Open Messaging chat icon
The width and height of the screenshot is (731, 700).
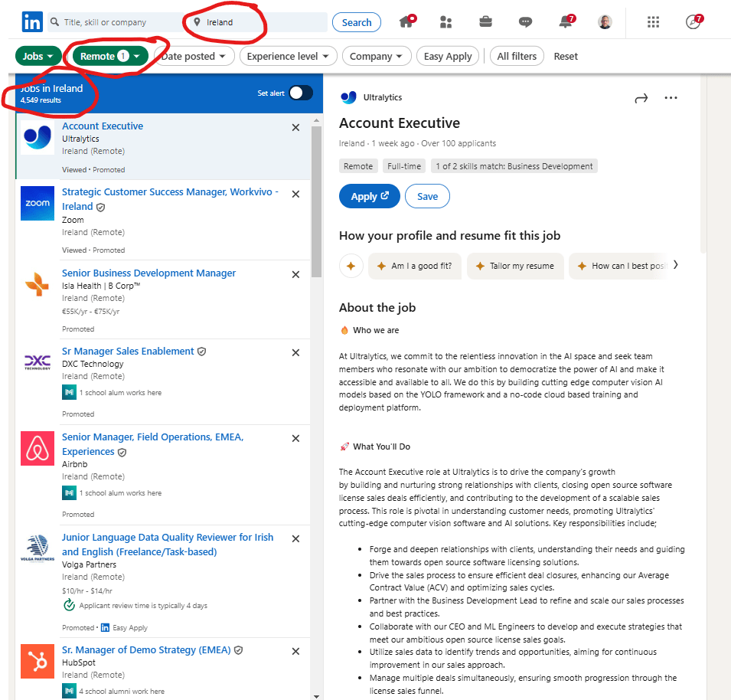coord(525,22)
